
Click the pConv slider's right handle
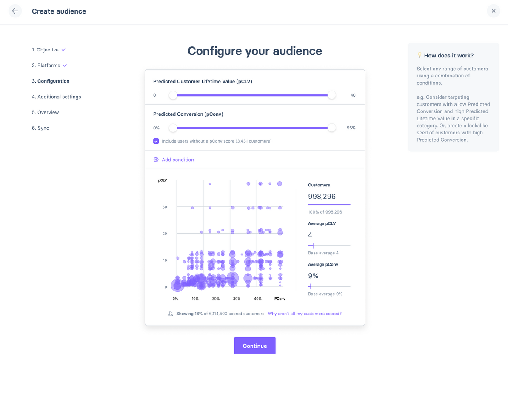coord(332,128)
